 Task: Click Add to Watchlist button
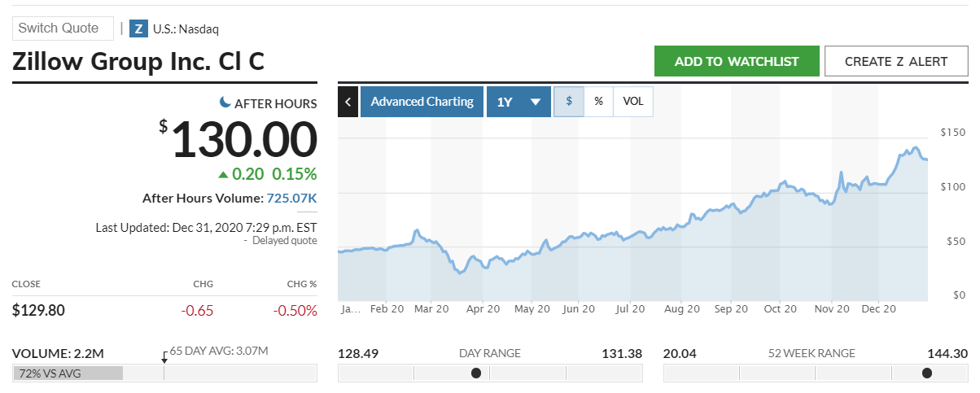point(737,61)
